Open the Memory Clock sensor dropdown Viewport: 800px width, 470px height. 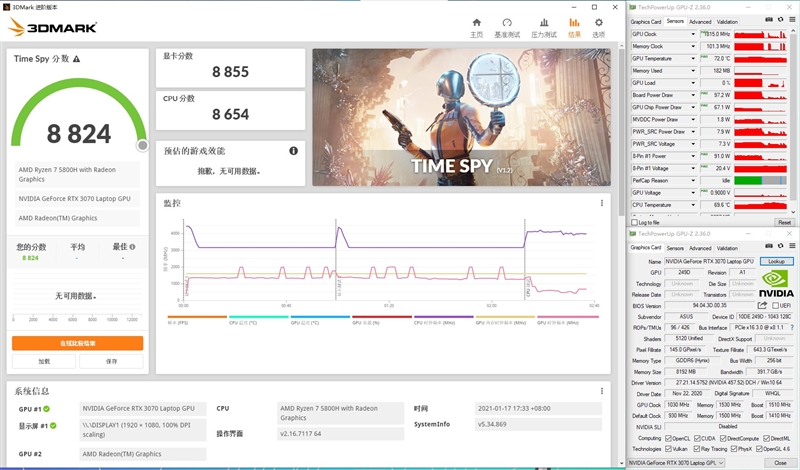[693, 46]
